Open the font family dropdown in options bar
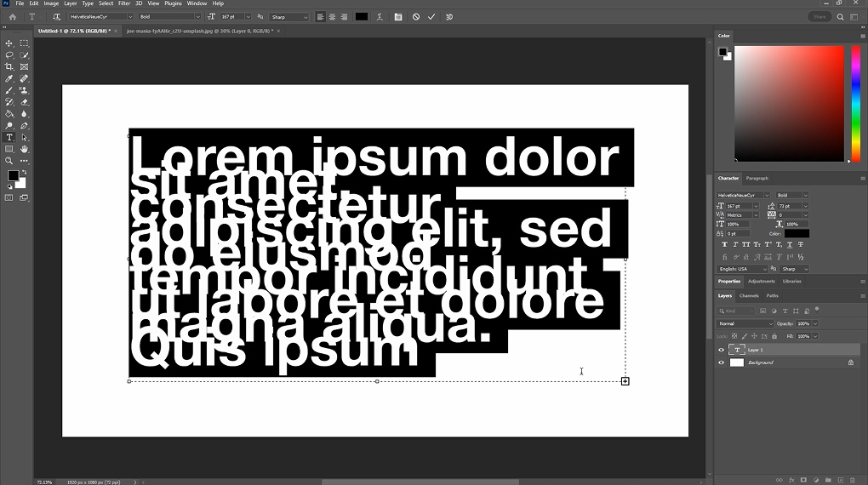 [100, 17]
